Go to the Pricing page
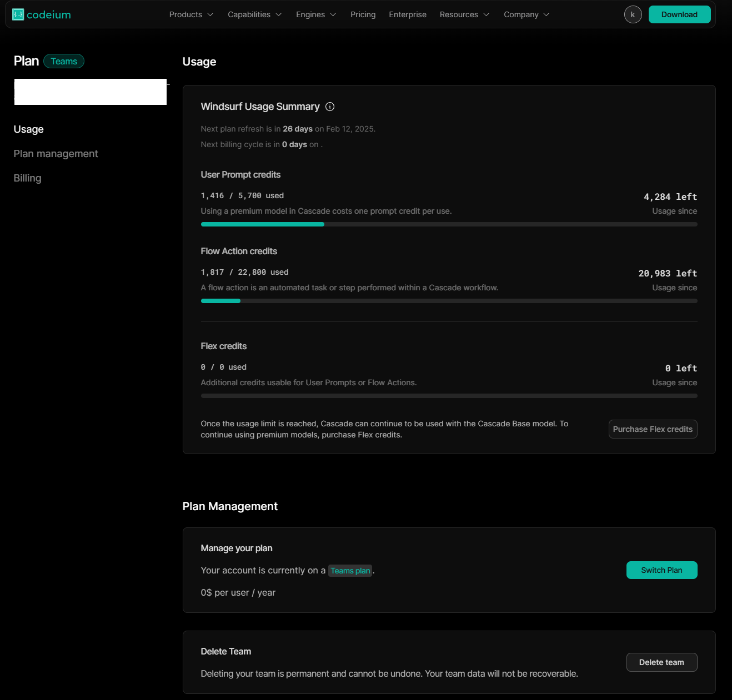Image resolution: width=732 pixels, height=700 pixels. coord(363,14)
